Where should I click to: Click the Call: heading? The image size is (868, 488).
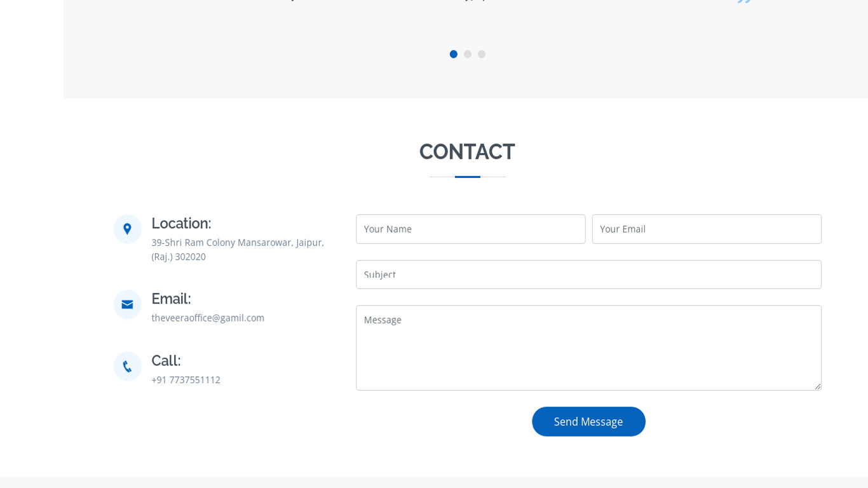(x=166, y=361)
